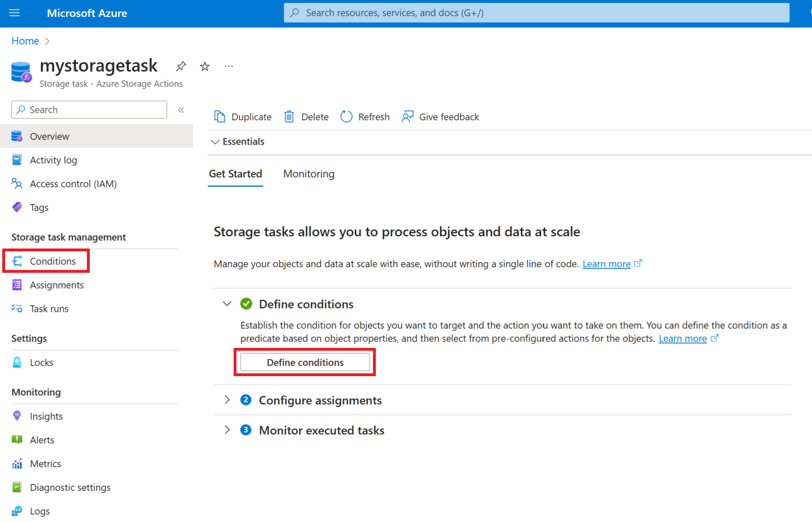Go to Home breadcrumb link
Screen dimensions: 812x523
25,41
